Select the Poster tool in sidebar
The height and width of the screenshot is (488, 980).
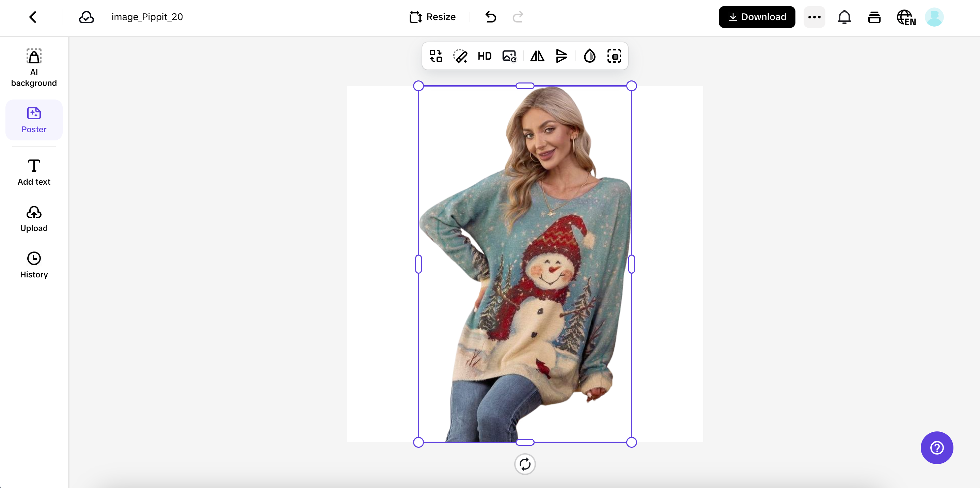[34, 120]
